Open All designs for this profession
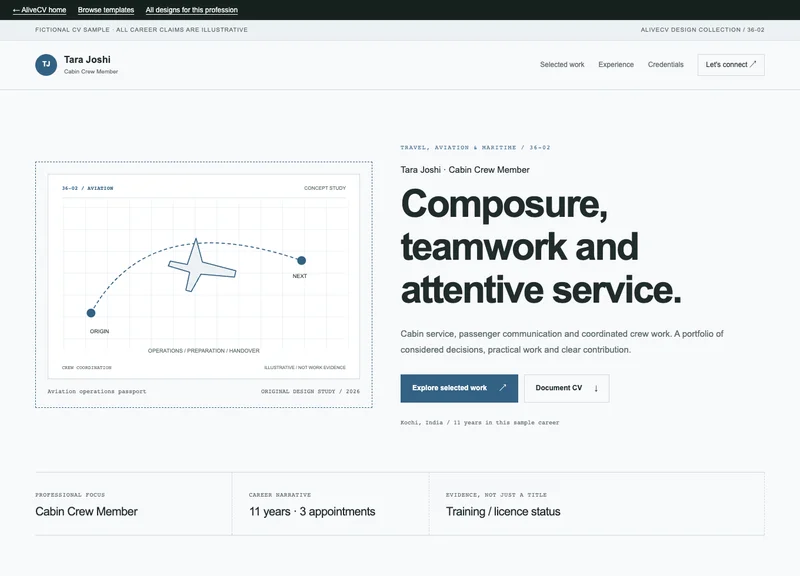Viewport: 800px width, 576px height. pyautogui.click(x=191, y=10)
